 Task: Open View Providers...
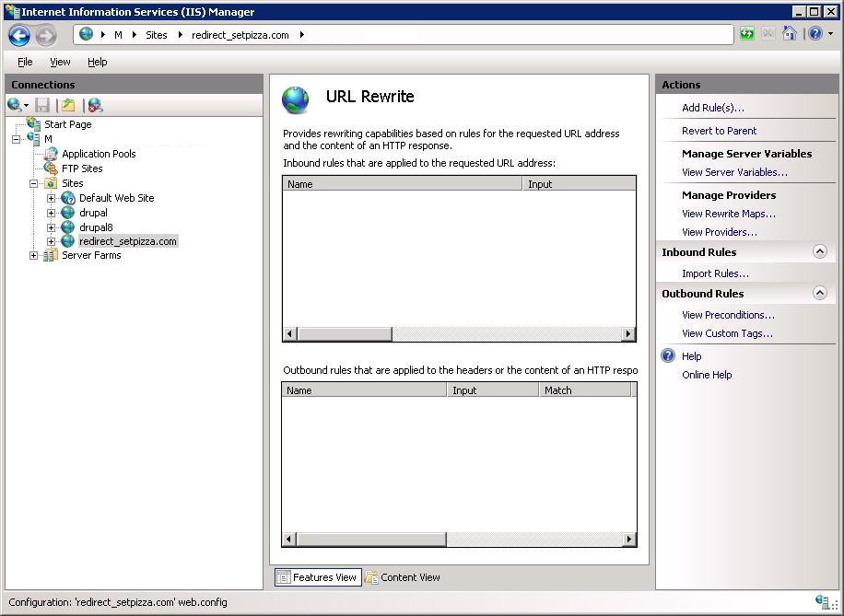point(719,232)
